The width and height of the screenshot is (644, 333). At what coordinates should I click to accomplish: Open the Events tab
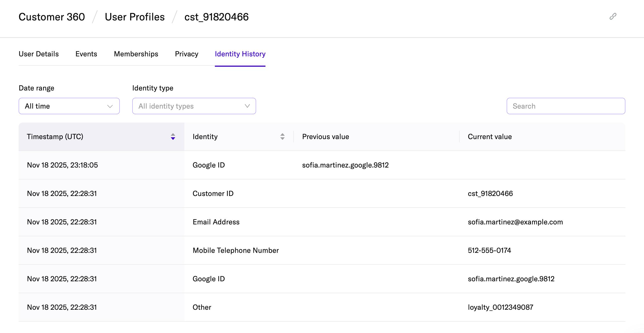pyautogui.click(x=86, y=54)
